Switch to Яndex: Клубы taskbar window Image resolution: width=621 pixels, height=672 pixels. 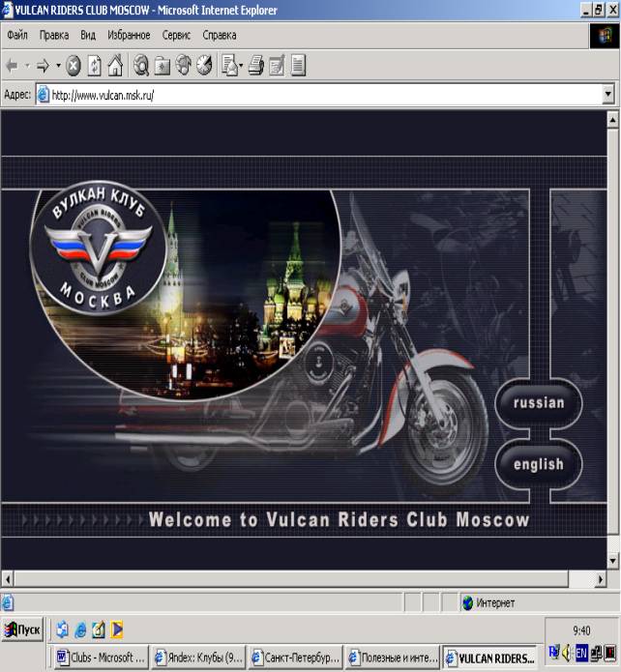pos(199,657)
